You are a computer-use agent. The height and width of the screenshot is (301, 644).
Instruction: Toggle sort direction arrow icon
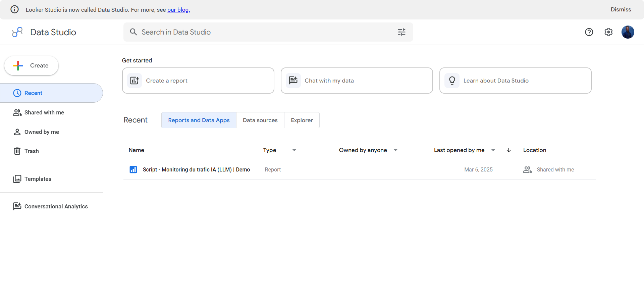[x=508, y=150]
